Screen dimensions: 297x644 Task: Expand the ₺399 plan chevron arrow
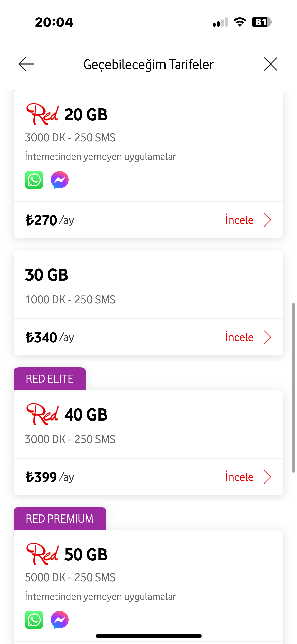tap(267, 477)
